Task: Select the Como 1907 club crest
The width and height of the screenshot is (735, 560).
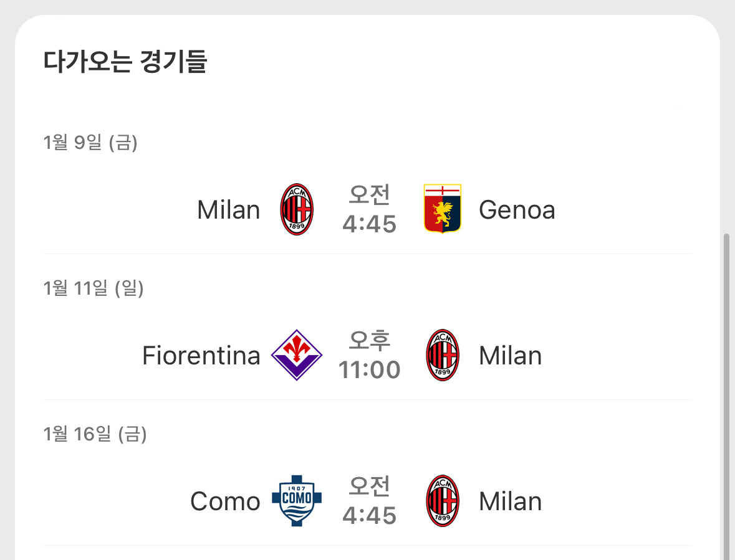Action: [x=297, y=501]
